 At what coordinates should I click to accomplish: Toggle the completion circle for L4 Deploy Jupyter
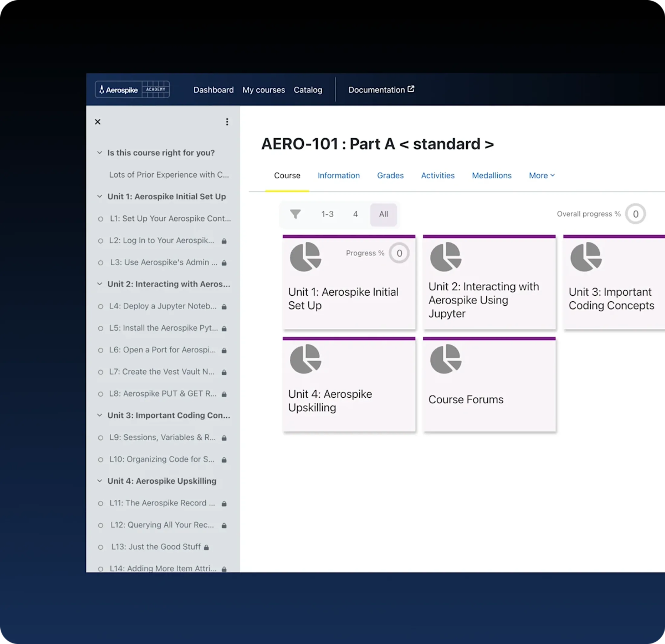(100, 307)
